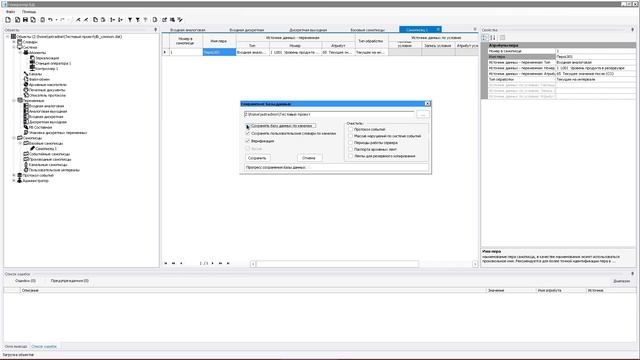Select Пользовательские интервалы in tree
640x360 pixels.
[54, 170]
